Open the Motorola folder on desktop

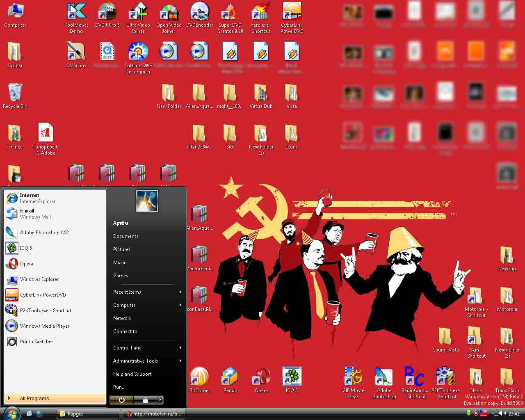point(507,299)
